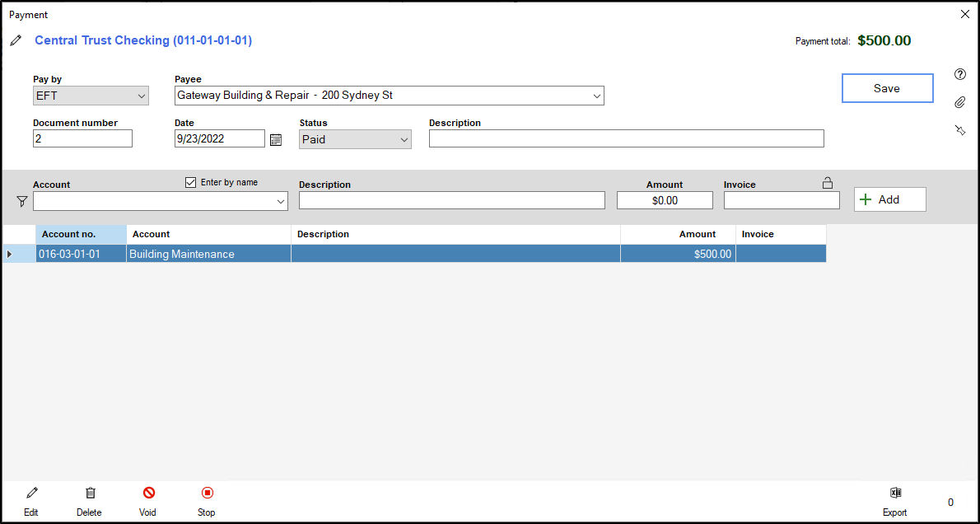This screenshot has width=980, height=524.
Task: Click the pin icon below the paperclip
Action: tap(959, 130)
